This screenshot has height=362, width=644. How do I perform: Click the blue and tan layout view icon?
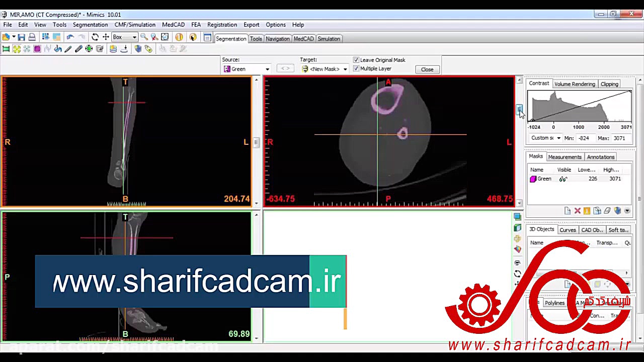coord(56,37)
